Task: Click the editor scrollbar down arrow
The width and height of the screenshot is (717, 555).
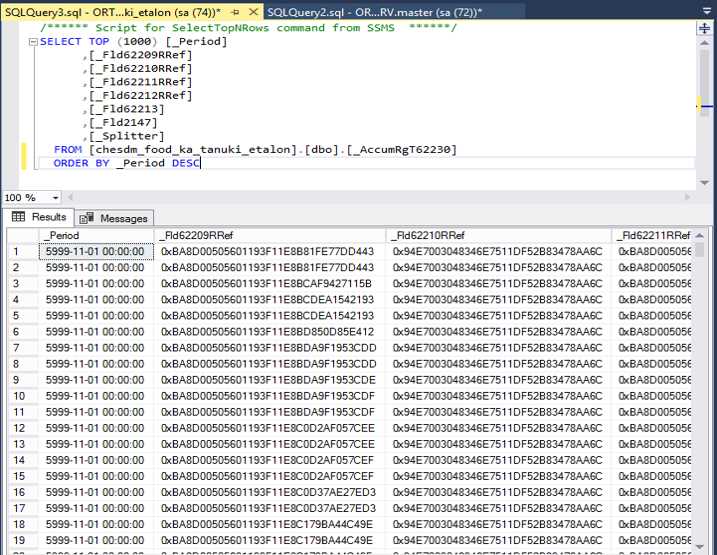Action: point(705,182)
